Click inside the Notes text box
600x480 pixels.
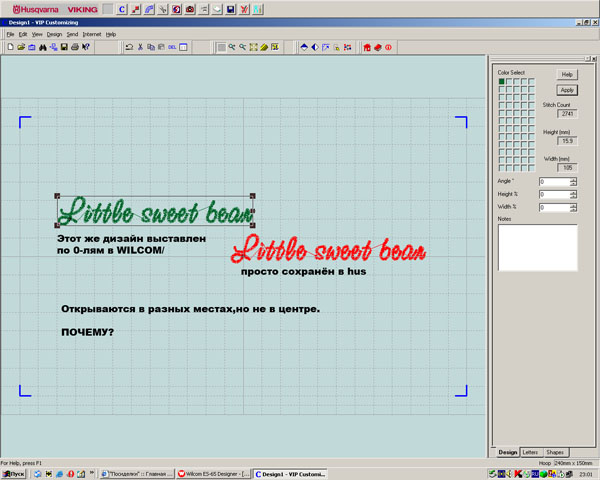click(537, 247)
